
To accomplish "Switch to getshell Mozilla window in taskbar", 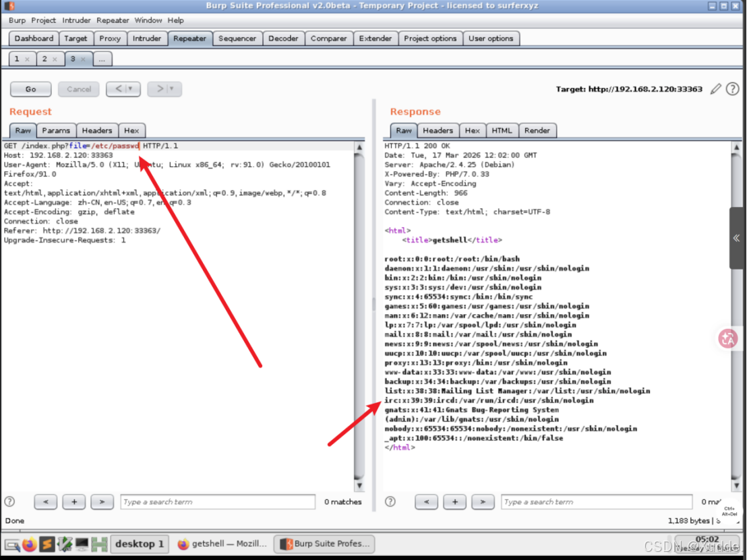I will (222, 544).
